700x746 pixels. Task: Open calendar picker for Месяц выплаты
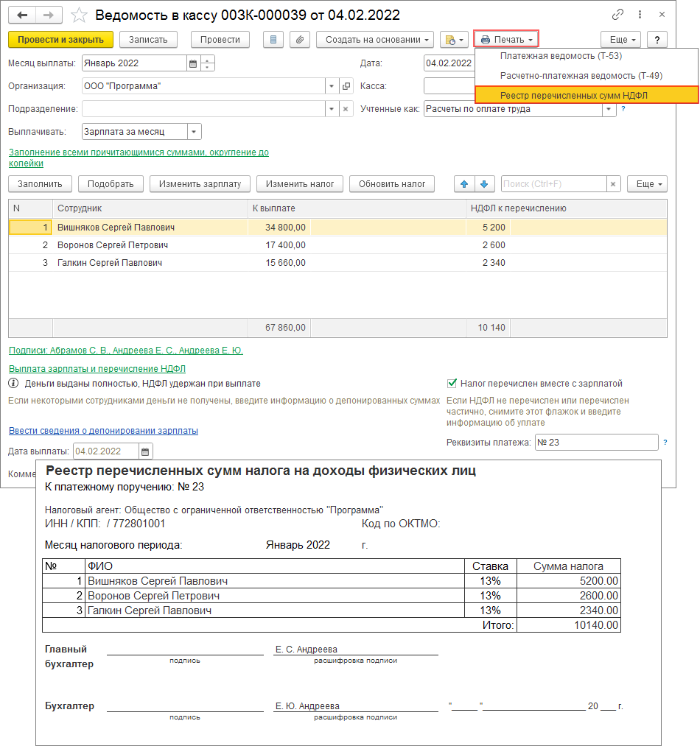pos(193,63)
